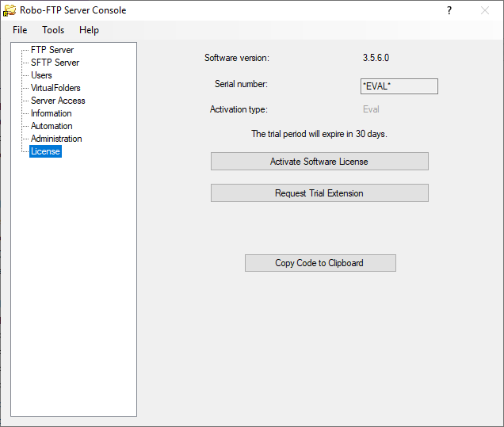The width and height of the screenshot is (504, 427).
Task: Open the Information tree item
Action: pyautogui.click(x=51, y=113)
